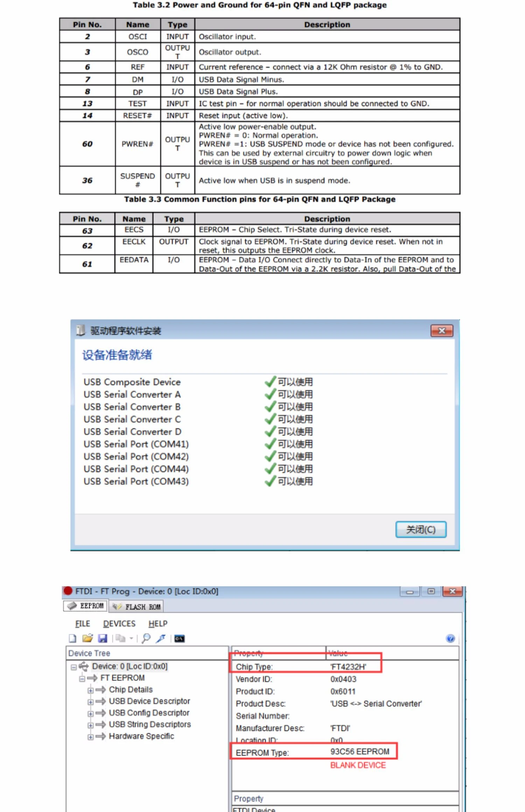Click the Chip Type value 'FT4232H'
The image size is (525, 812).
pyautogui.click(x=348, y=667)
